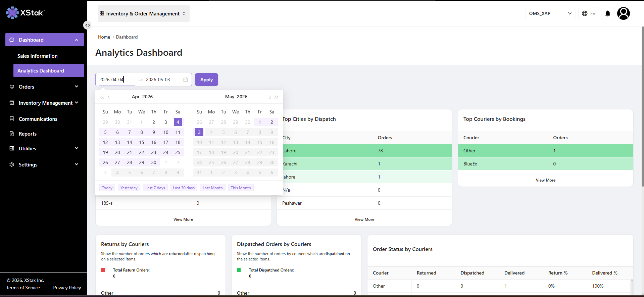The height and width of the screenshot is (297, 644).
Task: Jump to next year double-arrow
Action: point(277,97)
